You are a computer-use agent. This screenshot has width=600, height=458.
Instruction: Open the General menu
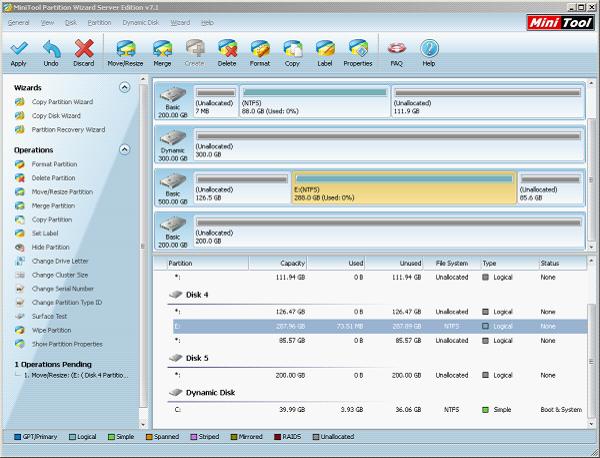[x=18, y=23]
